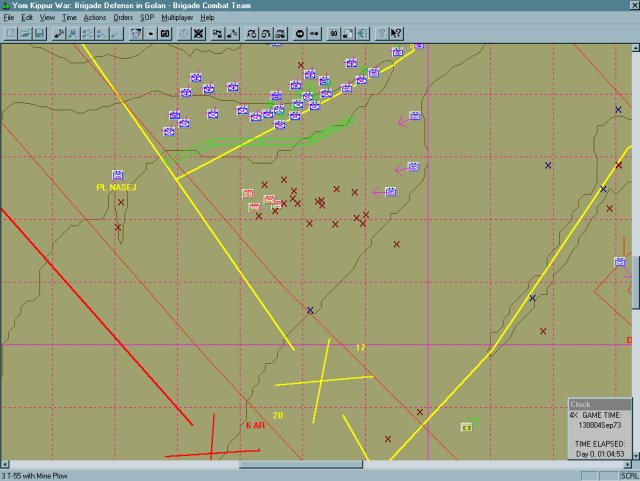Click the first active tool icon after Save
Screen dimensions: 640x481
(x=59, y=33)
